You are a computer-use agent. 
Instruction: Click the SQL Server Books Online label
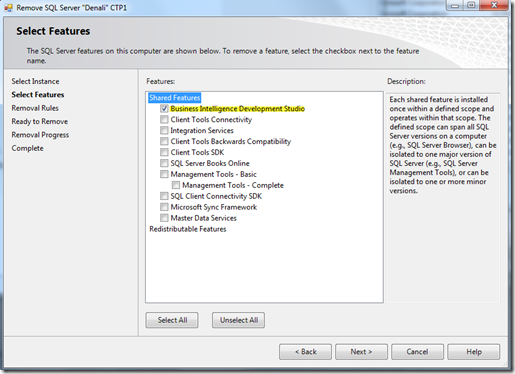coord(210,163)
